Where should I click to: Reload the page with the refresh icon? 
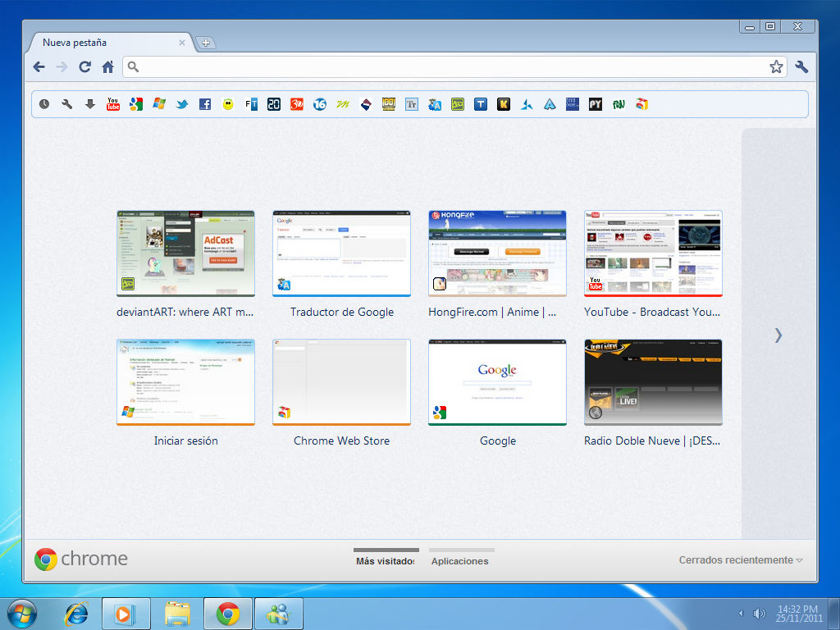point(84,68)
